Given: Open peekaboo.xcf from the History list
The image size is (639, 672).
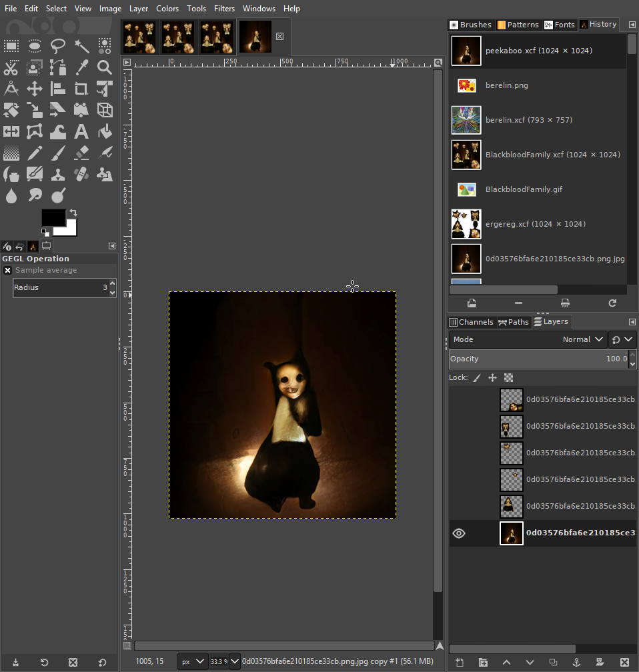Looking at the screenshot, I should [x=538, y=51].
